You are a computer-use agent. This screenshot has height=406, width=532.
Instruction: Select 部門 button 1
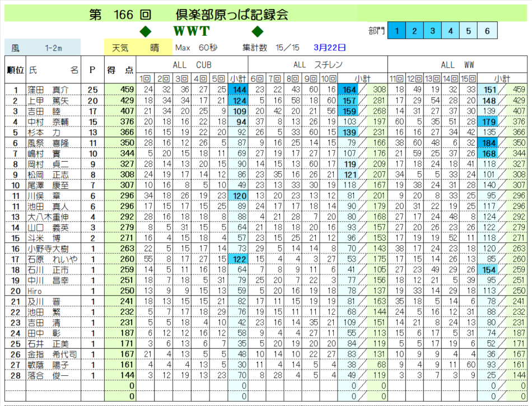(396, 31)
